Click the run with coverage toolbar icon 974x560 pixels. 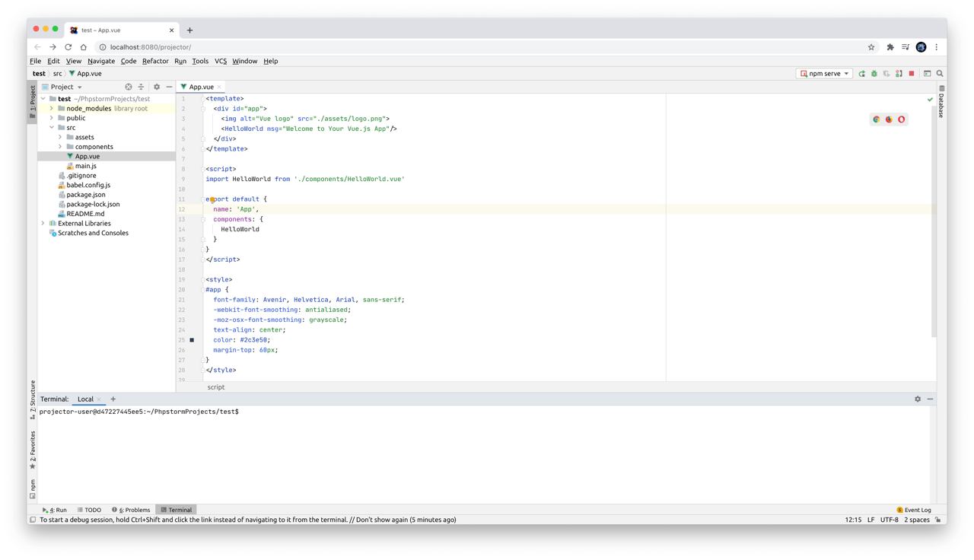pos(886,74)
